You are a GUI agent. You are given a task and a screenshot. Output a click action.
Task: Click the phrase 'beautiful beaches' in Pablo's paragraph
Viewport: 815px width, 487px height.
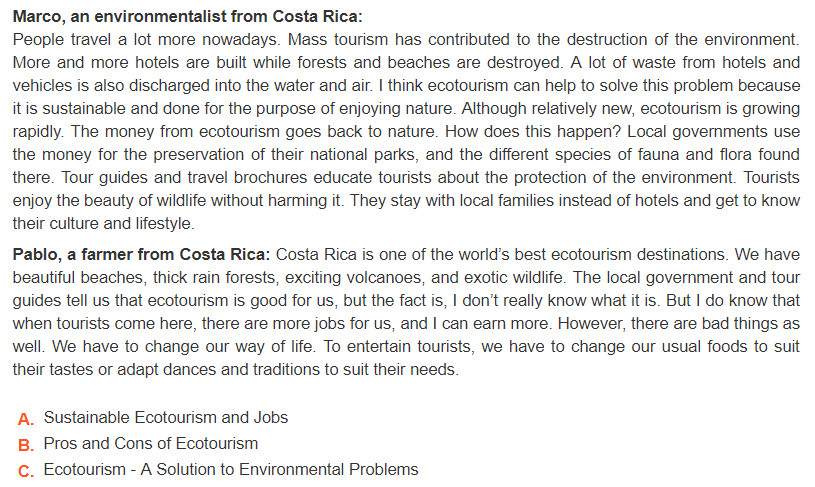78,278
